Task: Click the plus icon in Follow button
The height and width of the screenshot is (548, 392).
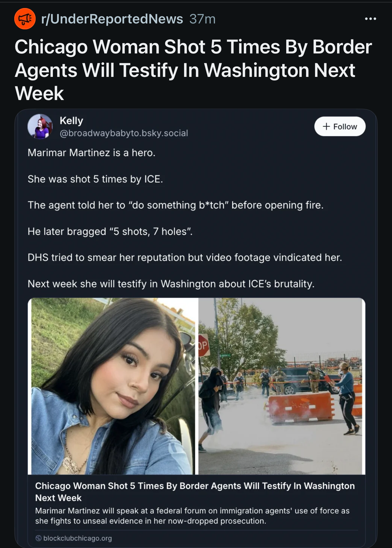Action: coord(326,126)
